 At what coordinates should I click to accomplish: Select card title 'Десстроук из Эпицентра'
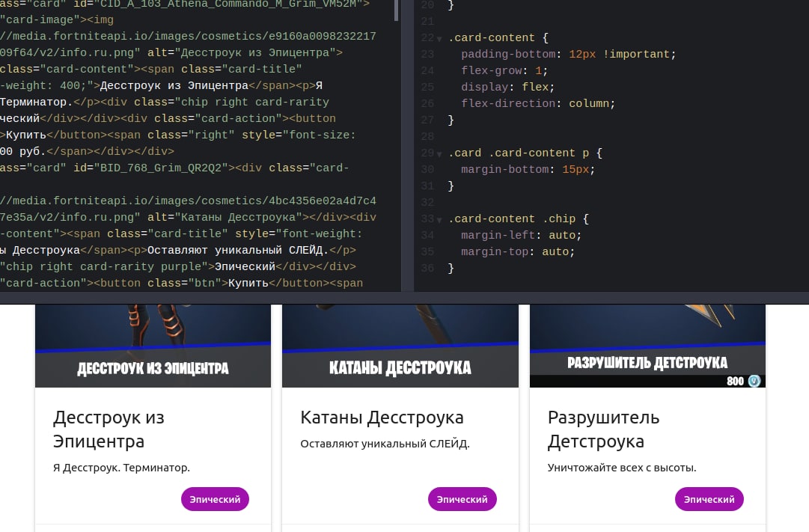(x=109, y=429)
